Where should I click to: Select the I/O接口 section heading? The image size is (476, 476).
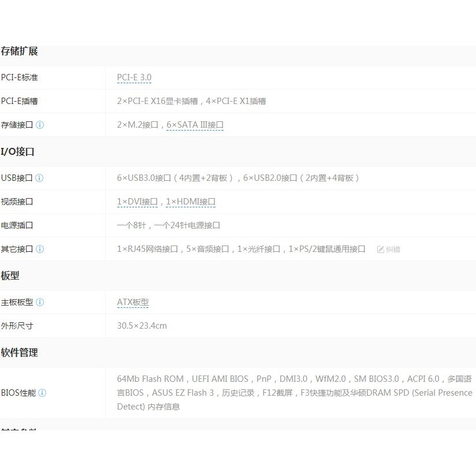[17, 151]
